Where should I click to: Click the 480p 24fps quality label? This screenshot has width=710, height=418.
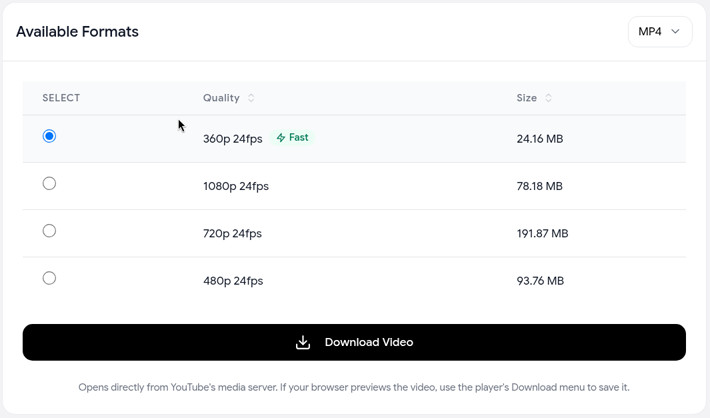point(233,281)
